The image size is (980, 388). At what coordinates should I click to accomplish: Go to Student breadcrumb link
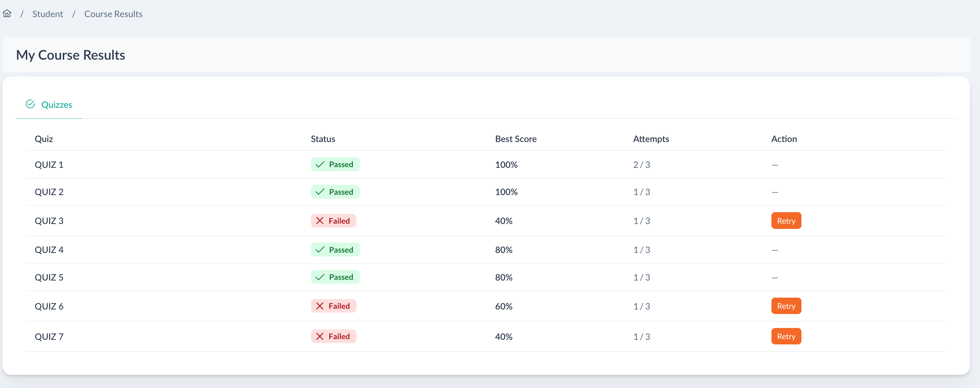(47, 14)
